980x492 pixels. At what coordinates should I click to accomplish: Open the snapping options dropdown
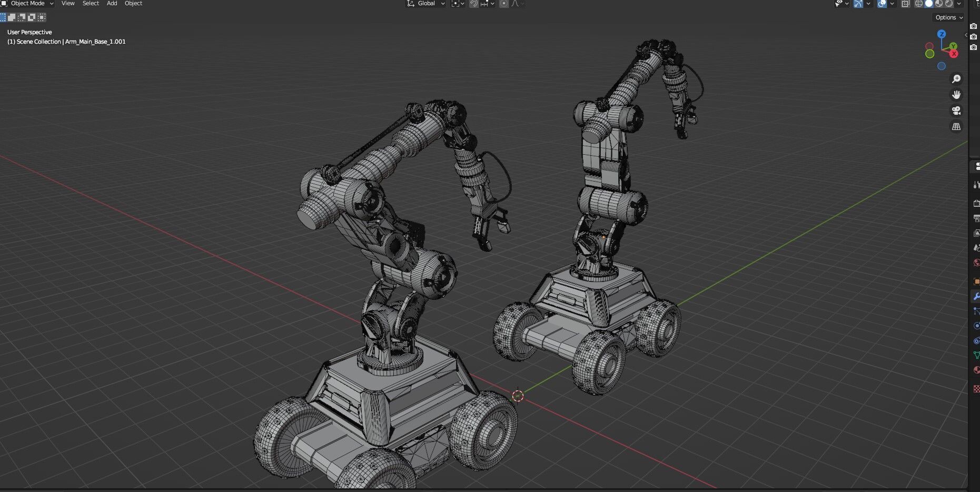[488, 4]
